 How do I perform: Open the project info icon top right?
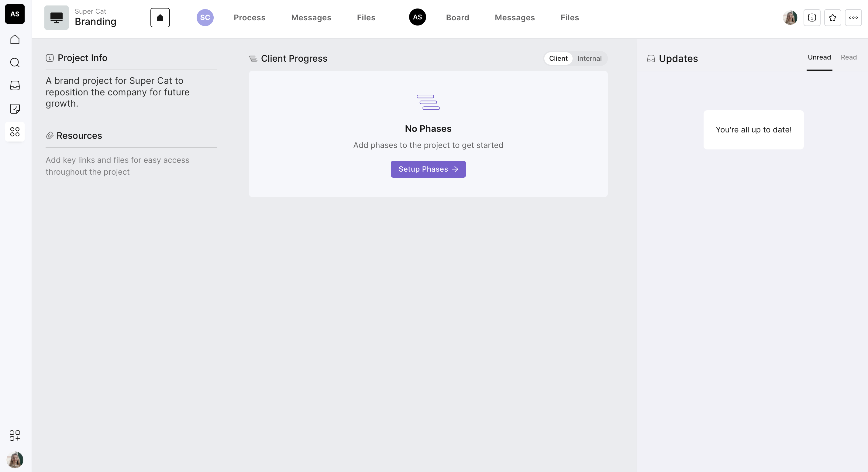pos(812,18)
